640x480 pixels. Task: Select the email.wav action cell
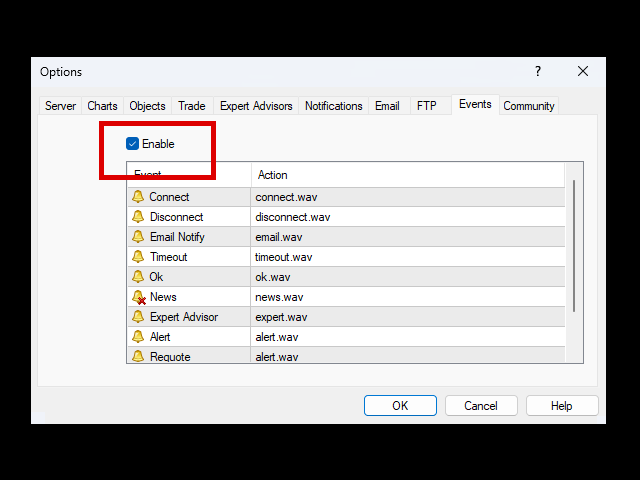coord(408,237)
